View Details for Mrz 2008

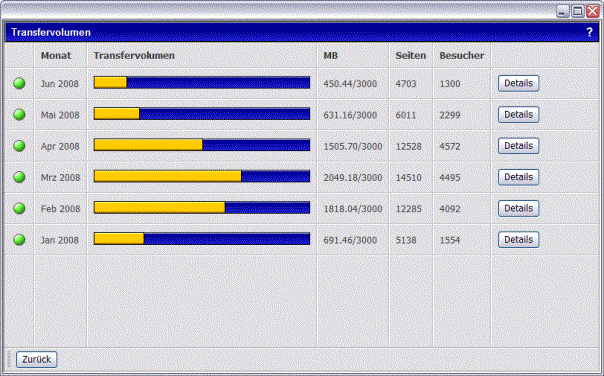(x=518, y=177)
